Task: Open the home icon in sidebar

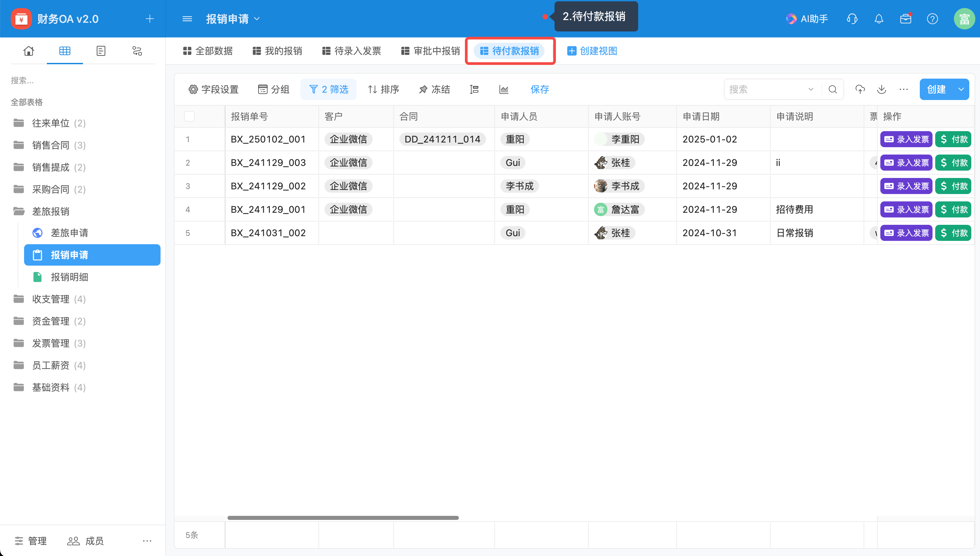Action: (29, 51)
